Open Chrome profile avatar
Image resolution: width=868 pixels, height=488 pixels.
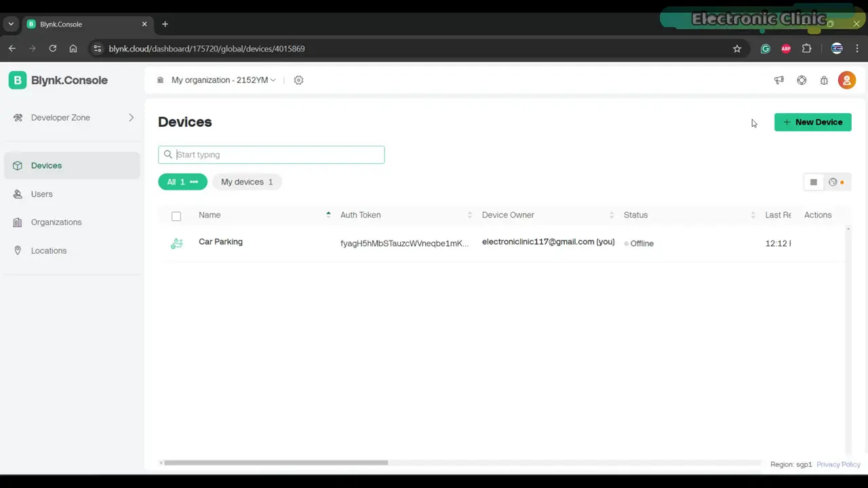tap(837, 49)
